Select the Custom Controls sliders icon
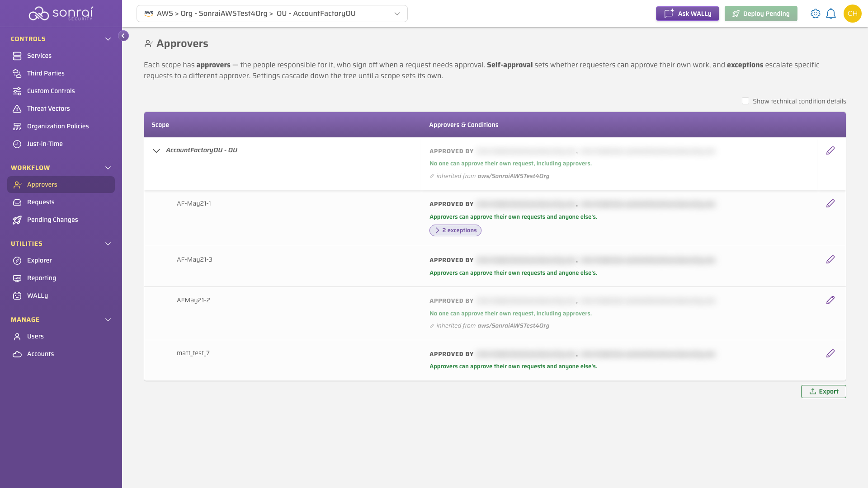The height and width of the screenshot is (488, 868). point(17,91)
